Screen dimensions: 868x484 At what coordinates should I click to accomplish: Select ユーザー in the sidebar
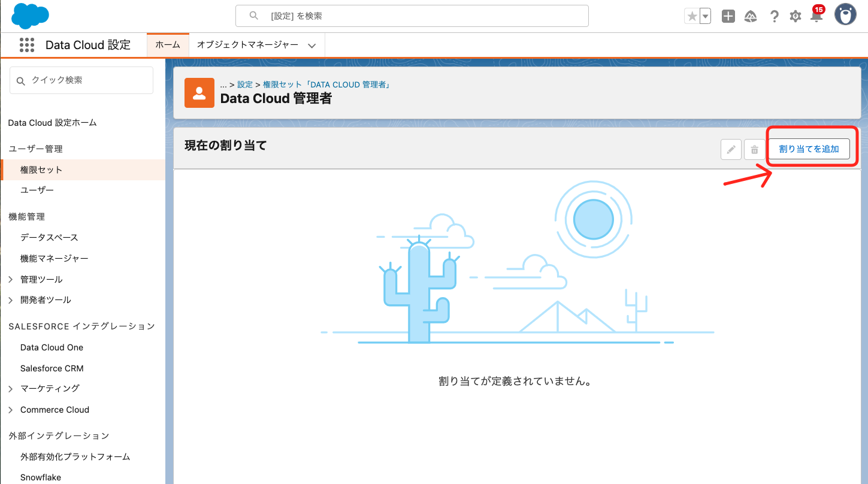37,190
